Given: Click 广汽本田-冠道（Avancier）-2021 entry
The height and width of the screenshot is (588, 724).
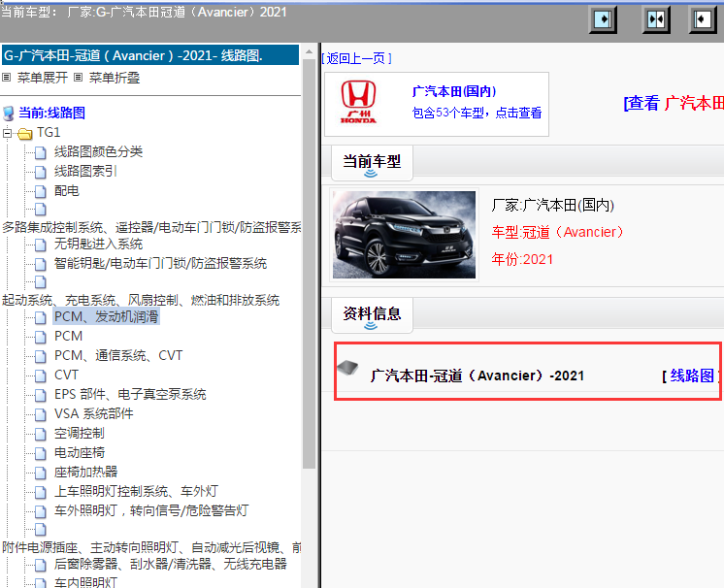Looking at the screenshot, I should [x=477, y=376].
